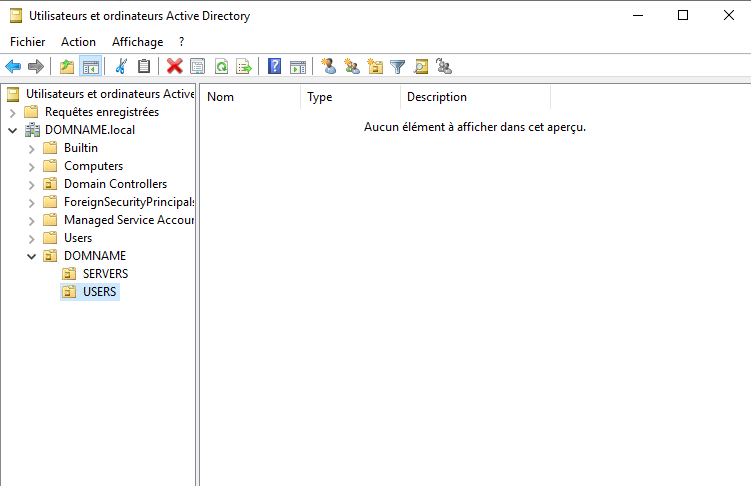Select the SERVERS organizational unit

pyautogui.click(x=105, y=274)
